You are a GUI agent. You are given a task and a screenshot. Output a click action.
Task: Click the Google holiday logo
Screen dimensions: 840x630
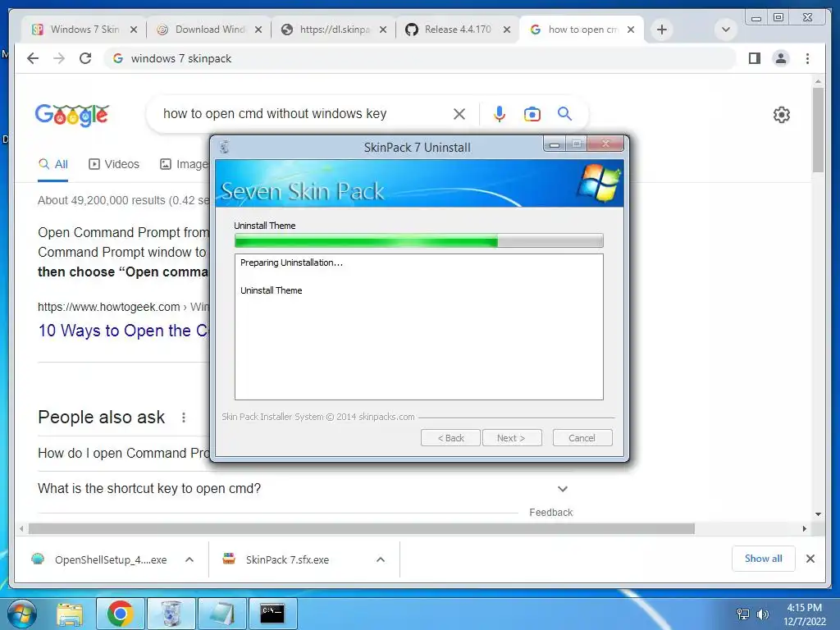[x=72, y=115]
